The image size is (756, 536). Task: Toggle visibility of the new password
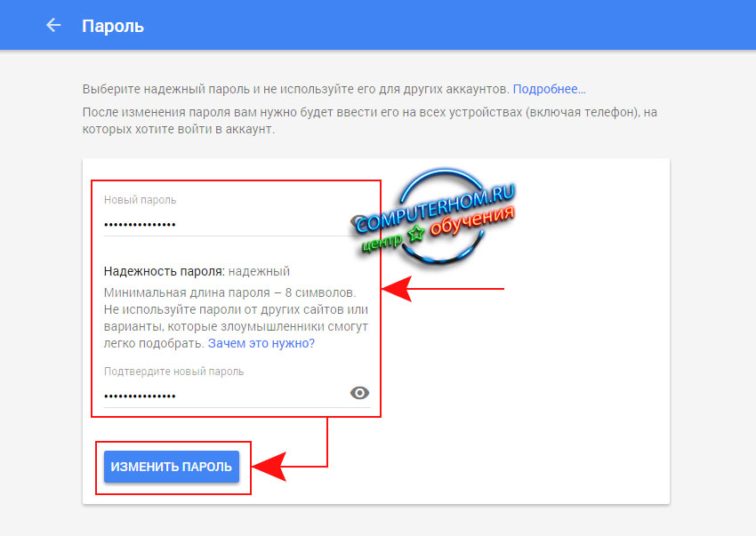pos(358,222)
